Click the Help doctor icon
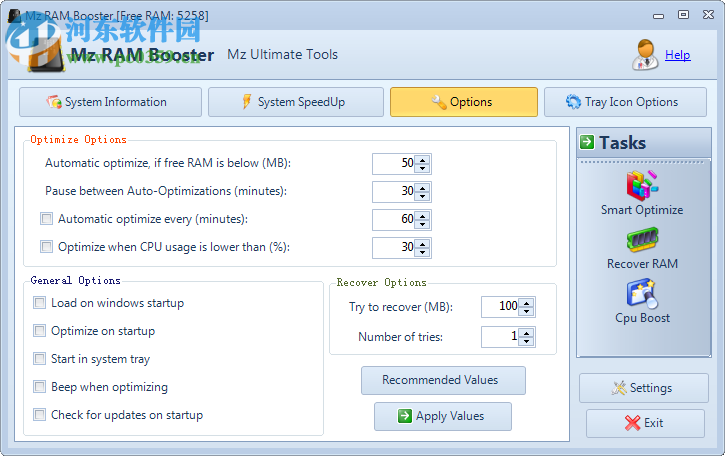725x456 pixels. [x=645, y=55]
